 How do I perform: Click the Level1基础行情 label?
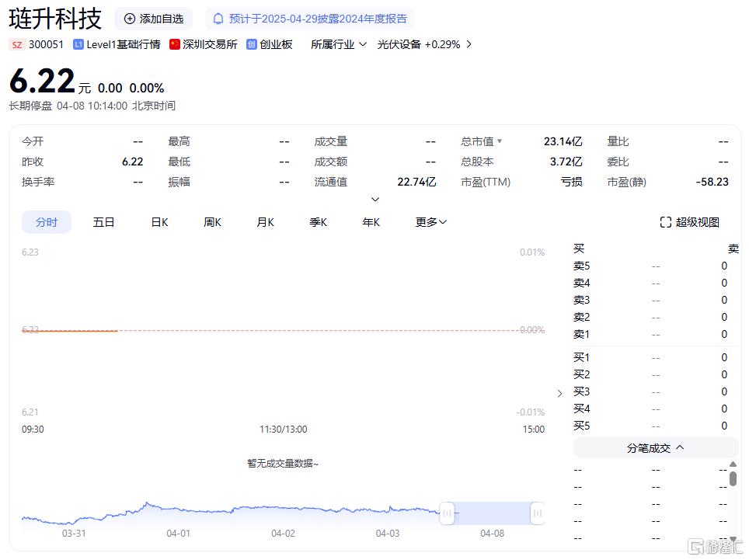(124, 44)
